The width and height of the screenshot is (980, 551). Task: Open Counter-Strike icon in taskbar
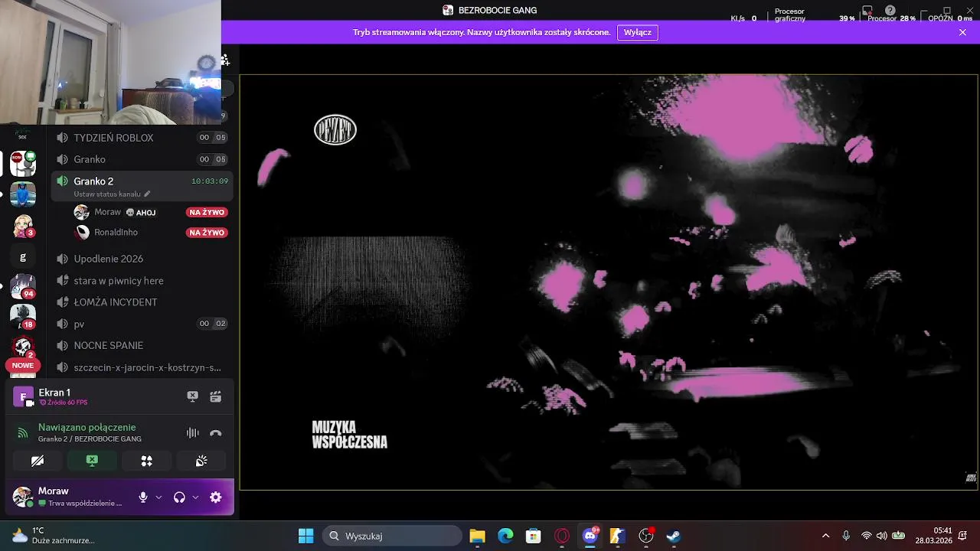point(618,536)
